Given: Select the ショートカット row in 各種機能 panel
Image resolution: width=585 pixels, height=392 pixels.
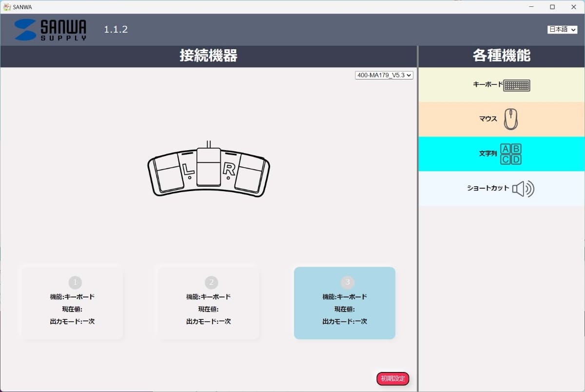Looking at the screenshot, I should [501, 189].
